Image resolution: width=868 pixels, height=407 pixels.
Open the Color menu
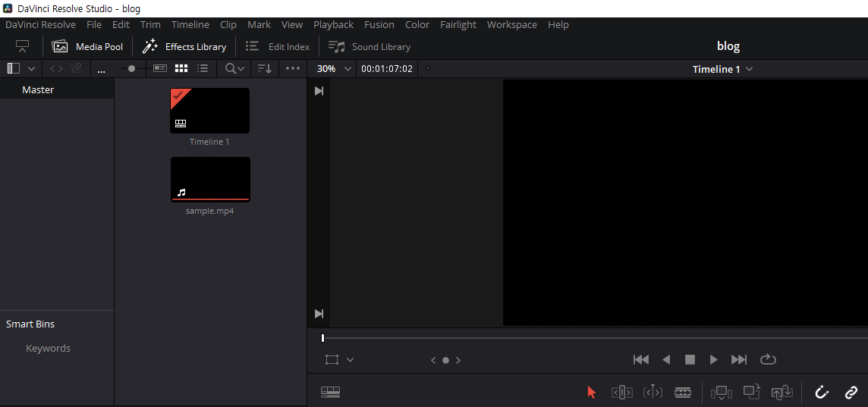[417, 25]
